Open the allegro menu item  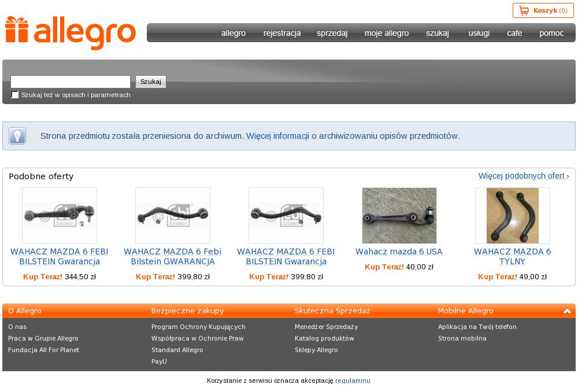pyautogui.click(x=234, y=33)
